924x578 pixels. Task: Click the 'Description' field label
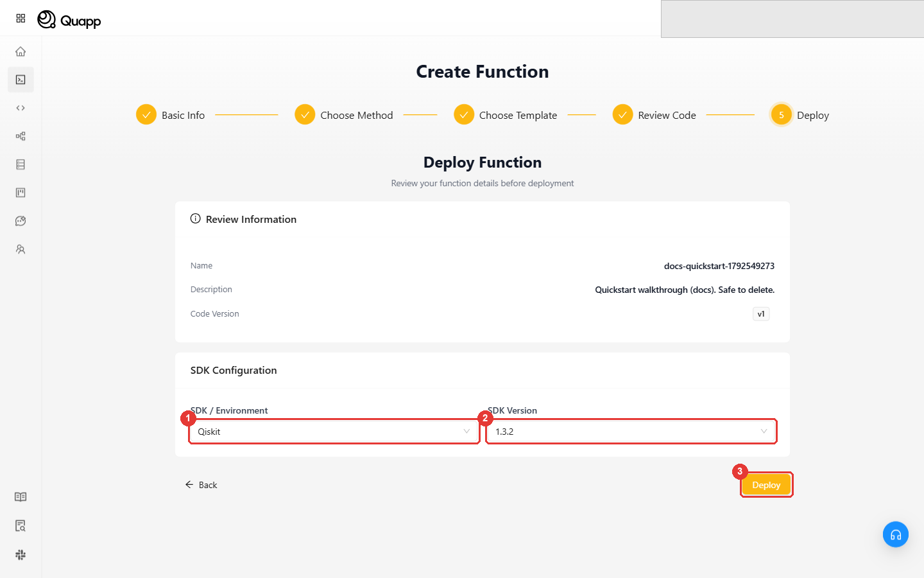point(211,290)
